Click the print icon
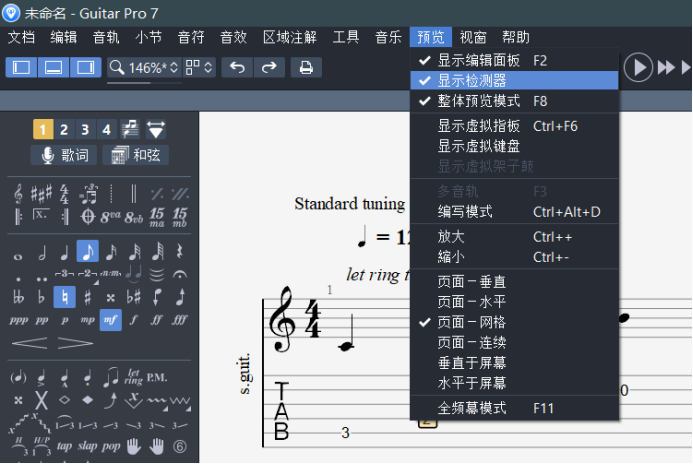 [x=306, y=68]
